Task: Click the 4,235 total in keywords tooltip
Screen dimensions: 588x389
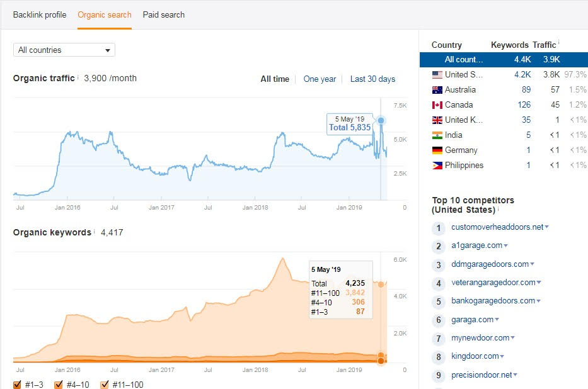Action: point(355,283)
